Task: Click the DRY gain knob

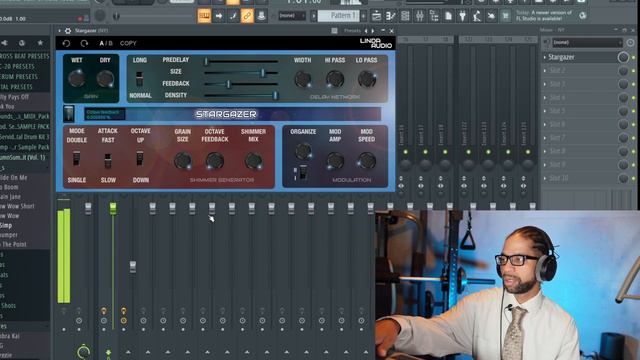Action: point(105,78)
